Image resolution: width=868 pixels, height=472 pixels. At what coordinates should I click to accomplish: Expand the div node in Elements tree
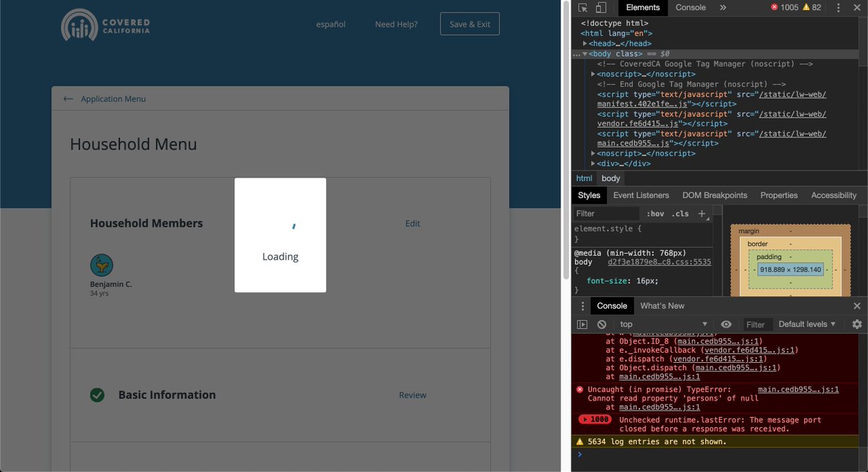click(x=593, y=163)
